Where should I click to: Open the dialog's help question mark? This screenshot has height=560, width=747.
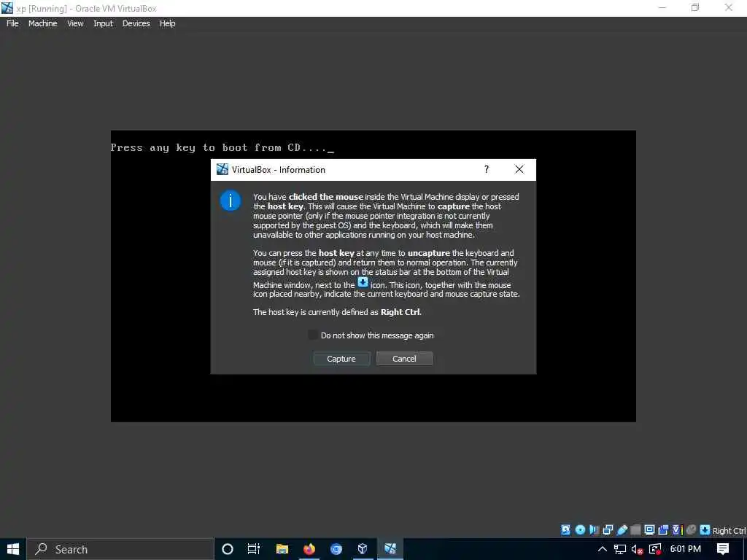click(487, 169)
